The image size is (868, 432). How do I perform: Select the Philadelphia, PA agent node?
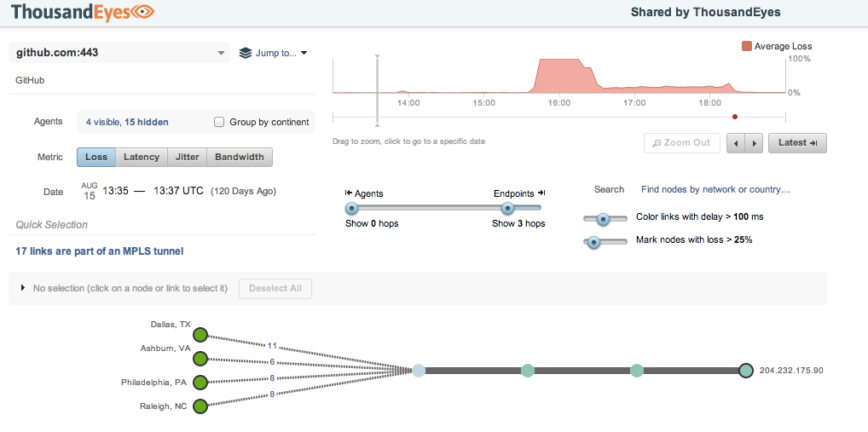coord(200,383)
